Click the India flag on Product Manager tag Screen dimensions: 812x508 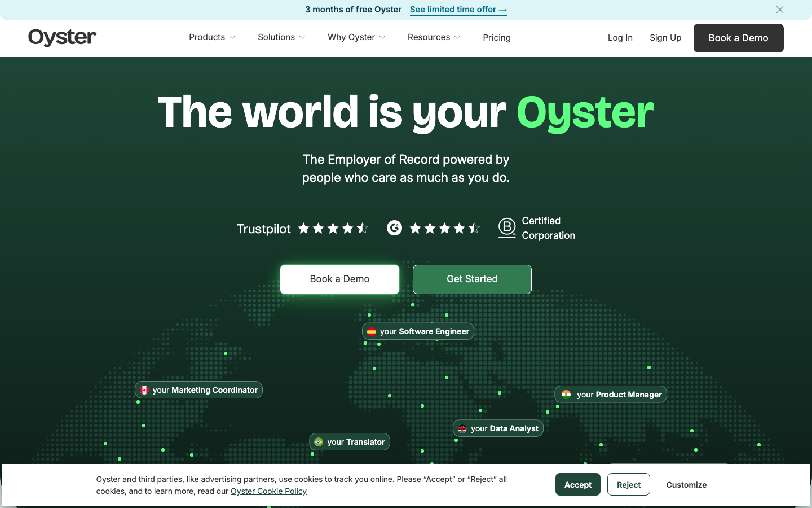pyautogui.click(x=566, y=395)
